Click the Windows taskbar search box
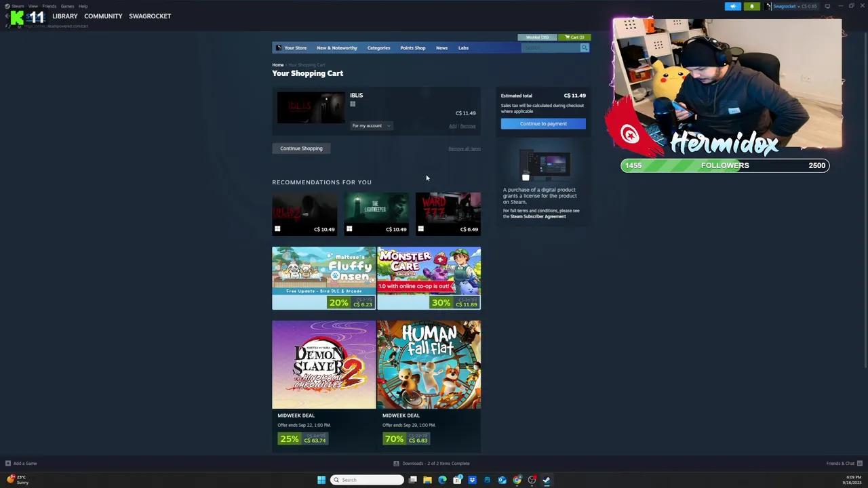868x488 pixels. pyautogui.click(x=367, y=480)
